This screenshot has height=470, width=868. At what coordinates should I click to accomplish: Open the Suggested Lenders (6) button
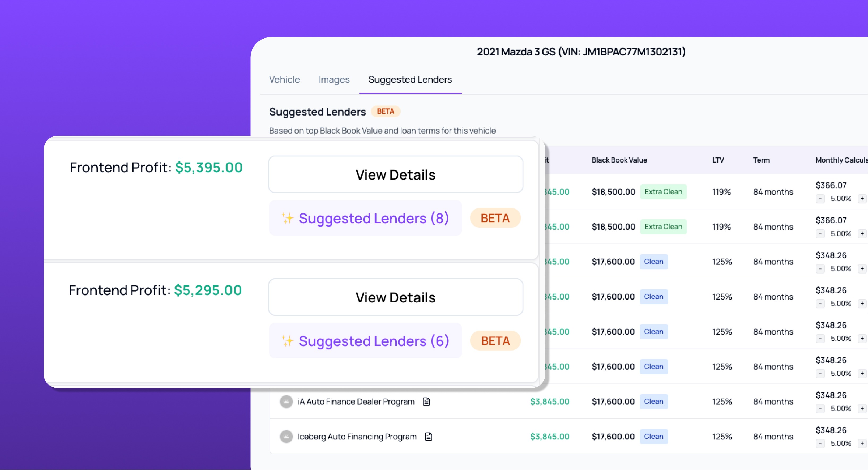pyautogui.click(x=366, y=341)
